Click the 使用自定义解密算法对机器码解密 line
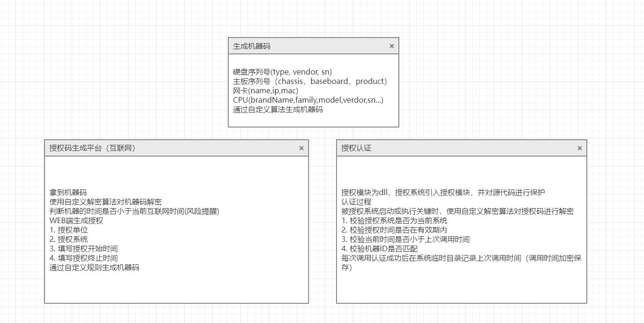The image size is (644, 323). click(x=105, y=202)
